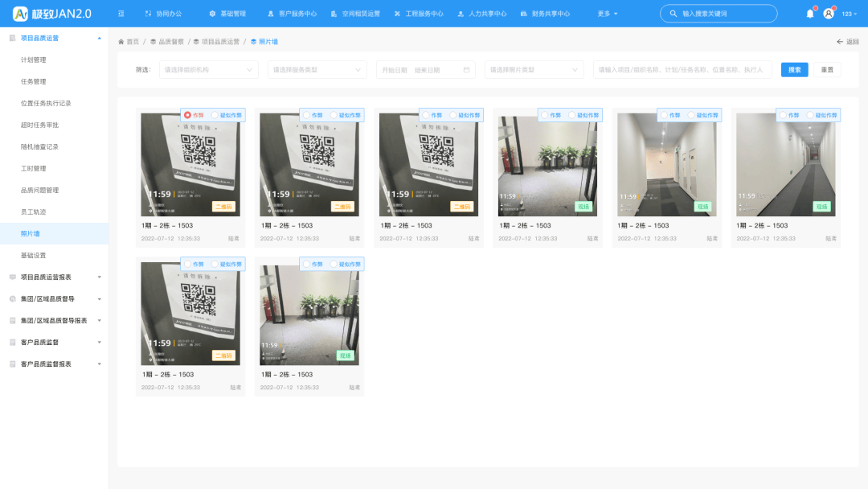This screenshot has width=868, height=489.
Task: Click the notification bell icon
Action: click(x=809, y=14)
